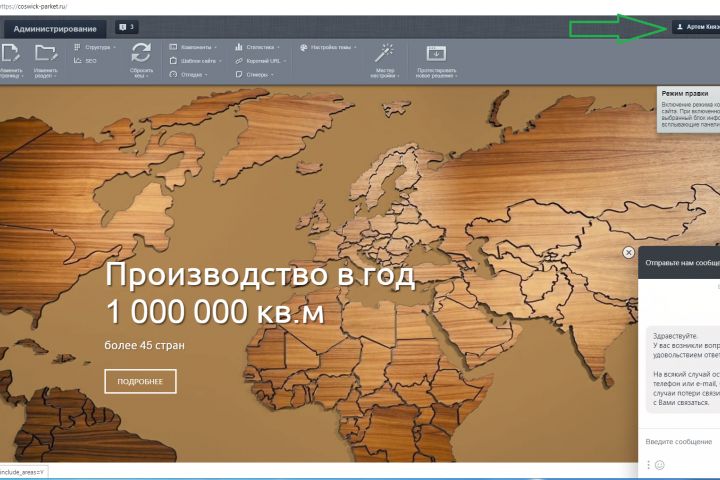Expand the Структура dropdown
Viewport: 720px width, 480px height.
[98, 47]
